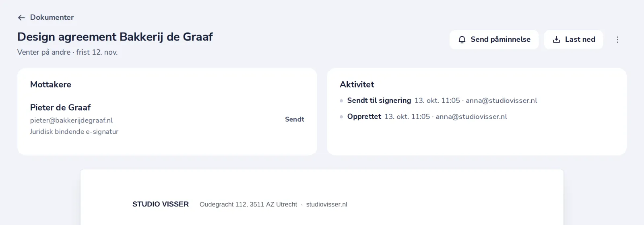Click the bullet dot beside Opprettet
644x225 pixels.
click(x=341, y=117)
